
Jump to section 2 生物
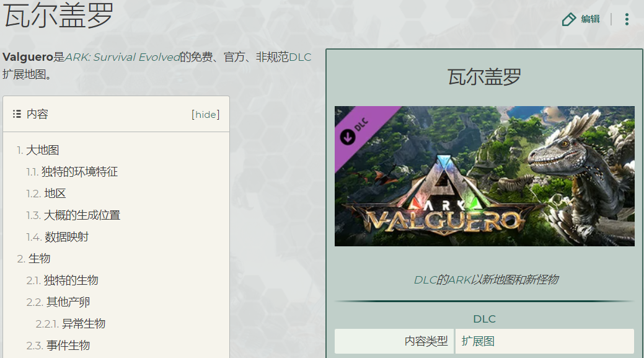coord(39,259)
